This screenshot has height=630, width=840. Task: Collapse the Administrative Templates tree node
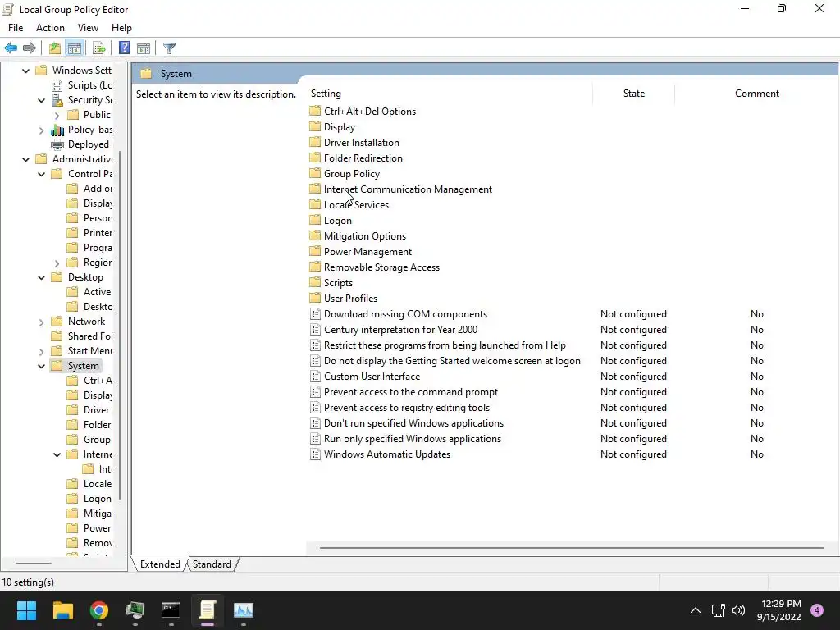(x=25, y=160)
